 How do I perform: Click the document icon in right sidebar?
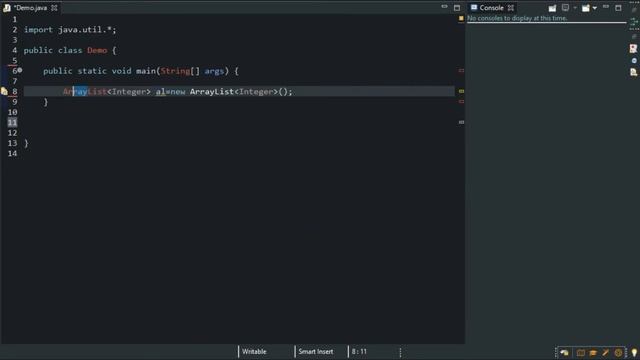coord(633,72)
